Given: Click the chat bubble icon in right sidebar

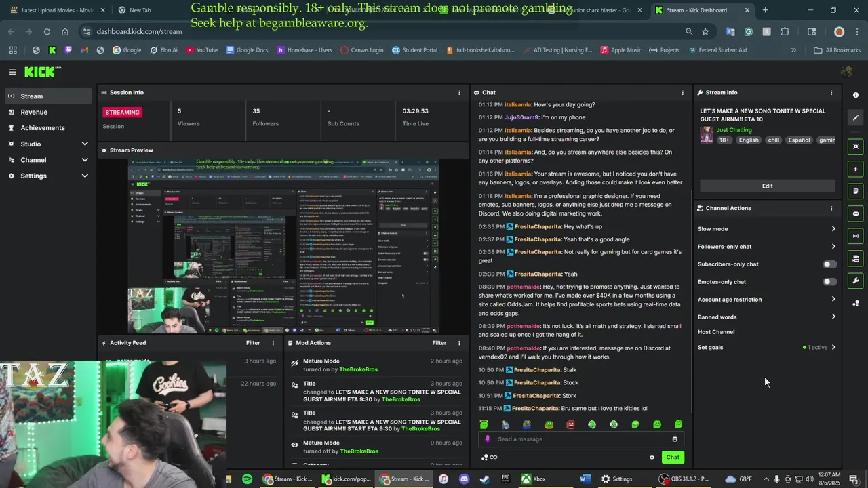Looking at the screenshot, I should pos(856,213).
